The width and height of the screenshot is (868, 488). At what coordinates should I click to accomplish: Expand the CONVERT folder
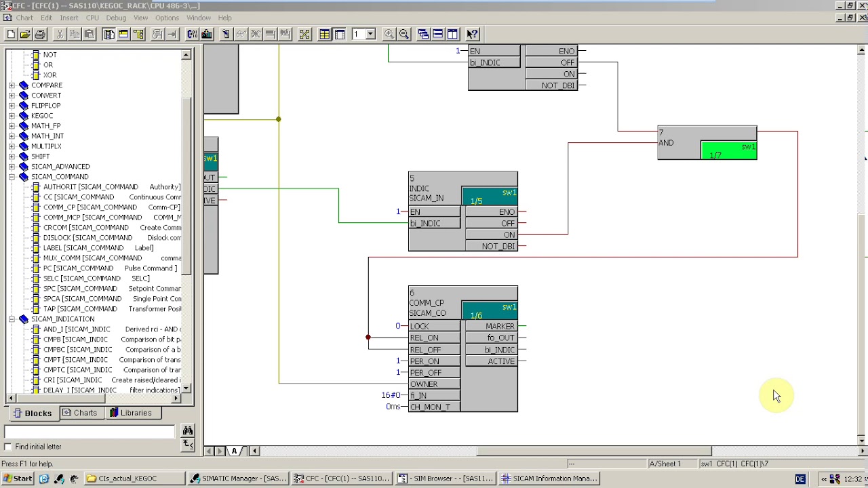tap(12, 96)
